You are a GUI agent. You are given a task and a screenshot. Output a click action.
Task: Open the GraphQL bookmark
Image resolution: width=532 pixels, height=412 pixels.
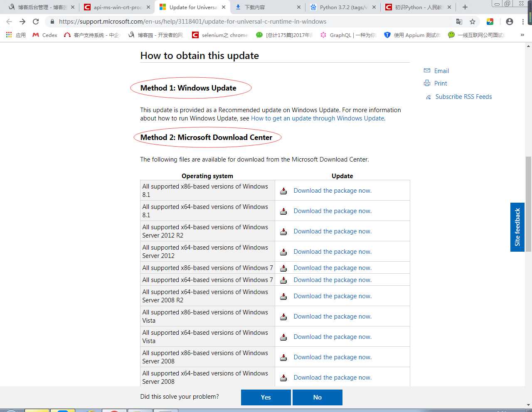point(348,35)
